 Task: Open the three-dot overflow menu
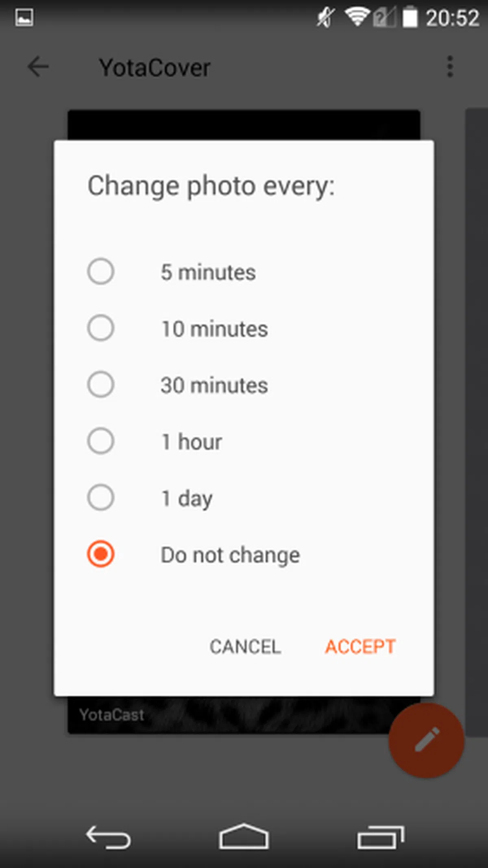449,67
